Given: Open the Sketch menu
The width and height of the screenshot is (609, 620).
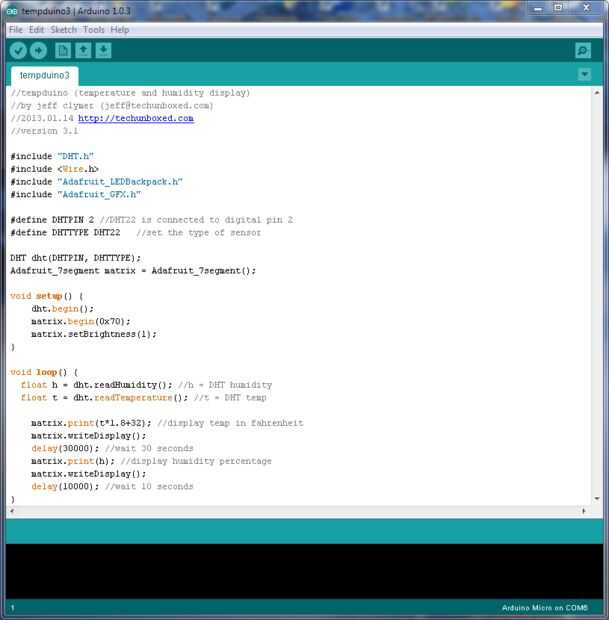Looking at the screenshot, I should [x=64, y=30].
